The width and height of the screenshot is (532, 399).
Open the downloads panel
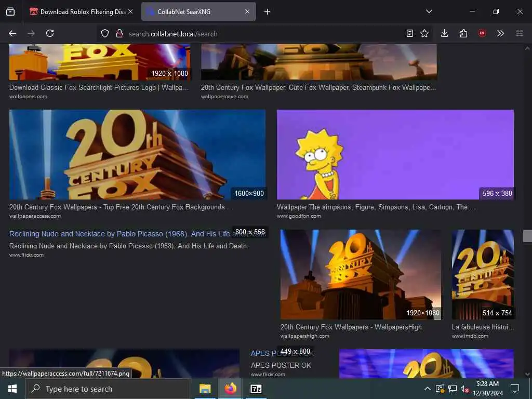click(x=445, y=33)
